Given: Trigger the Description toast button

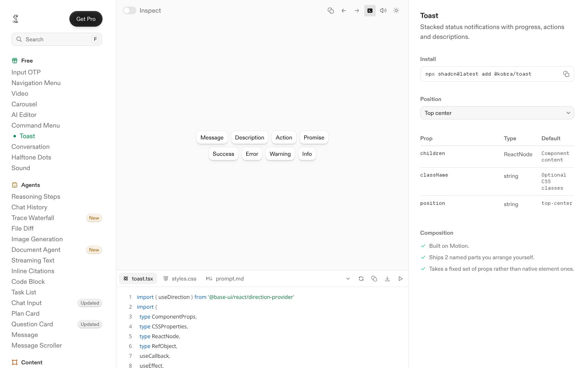Looking at the screenshot, I should coord(249,137).
